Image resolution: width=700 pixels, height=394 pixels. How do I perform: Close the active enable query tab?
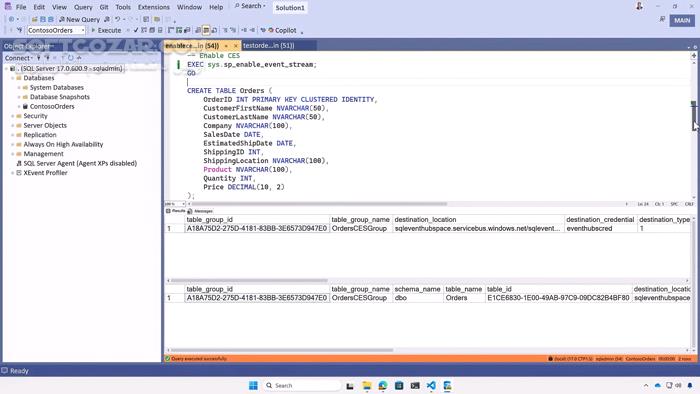click(235, 46)
